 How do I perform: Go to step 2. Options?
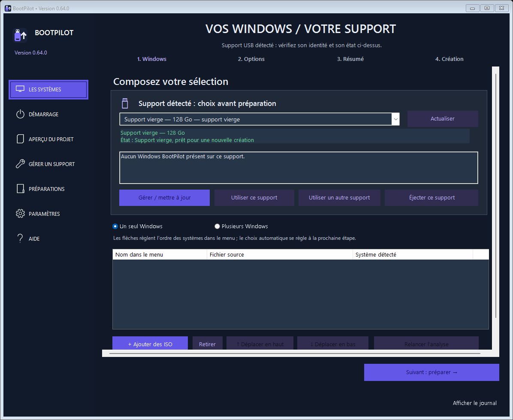coord(251,59)
